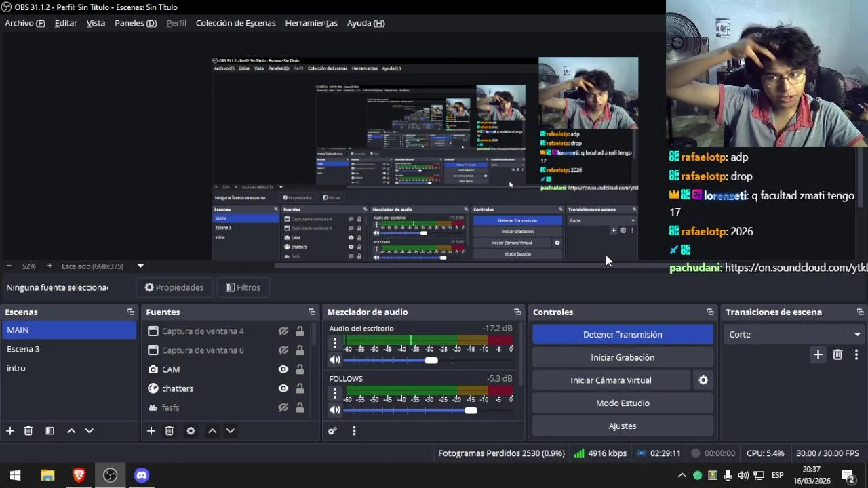Mute Audio del escritorio speaker icon
The height and width of the screenshot is (488, 868).
point(335,360)
